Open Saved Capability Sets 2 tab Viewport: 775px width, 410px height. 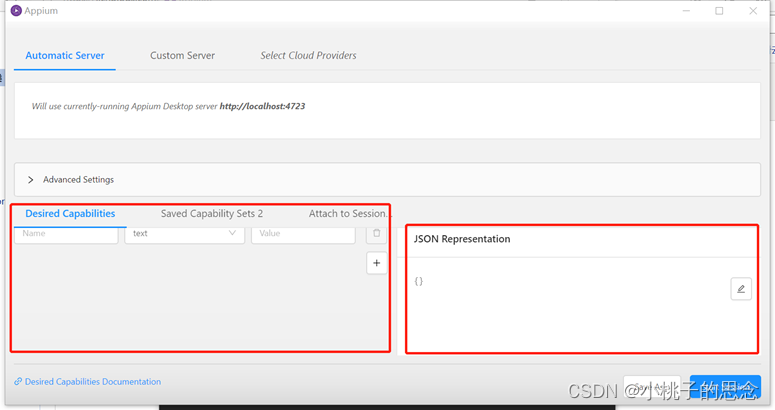click(212, 213)
